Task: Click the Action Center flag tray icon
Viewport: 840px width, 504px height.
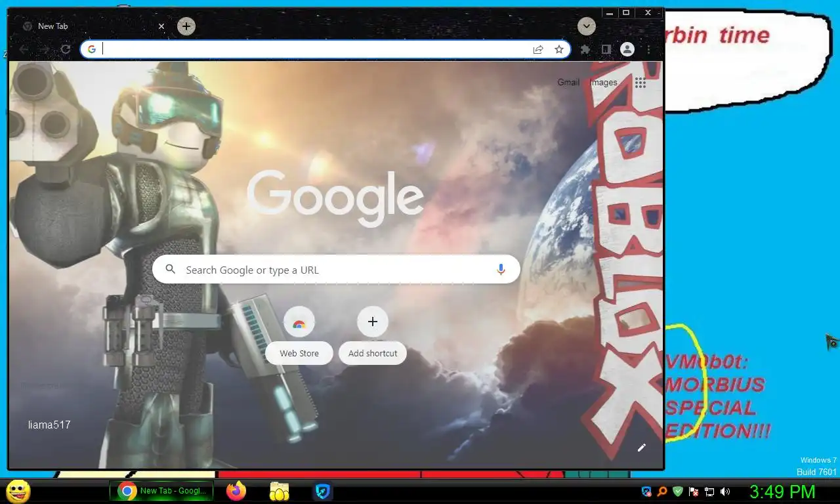Action: coord(694,491)
